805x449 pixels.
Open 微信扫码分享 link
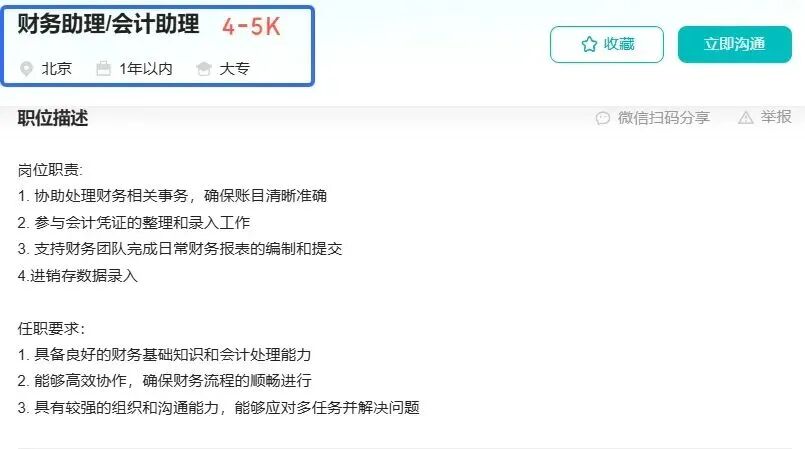click(x=663, y=118)
